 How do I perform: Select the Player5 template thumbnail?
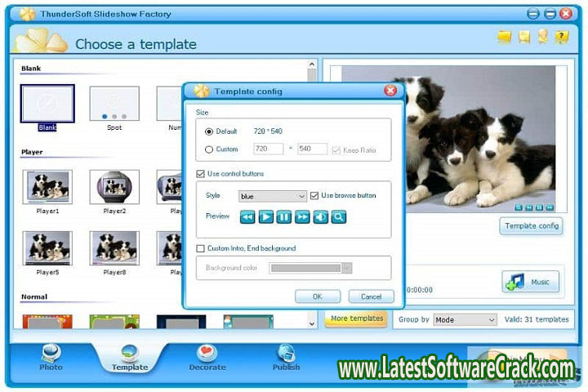click(x=47, y=248)
